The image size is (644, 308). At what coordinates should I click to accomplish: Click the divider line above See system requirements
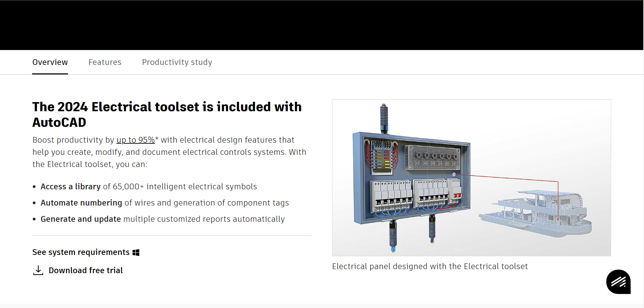(172, 236)
